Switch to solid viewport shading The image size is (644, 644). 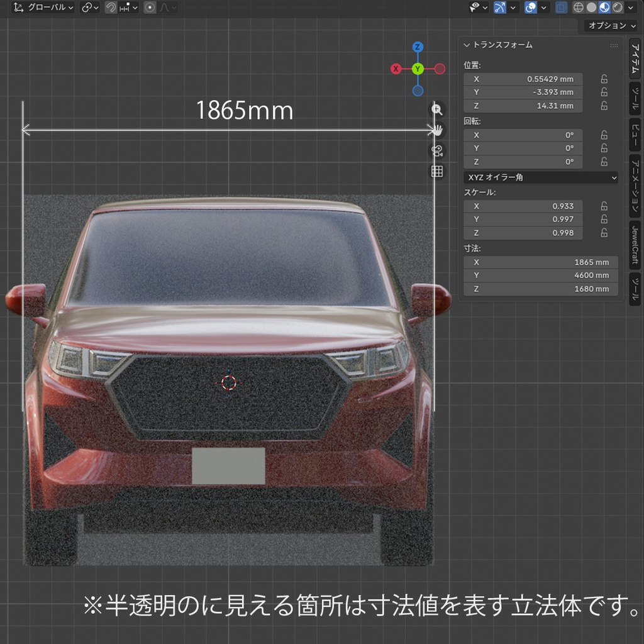pos(591,8)
